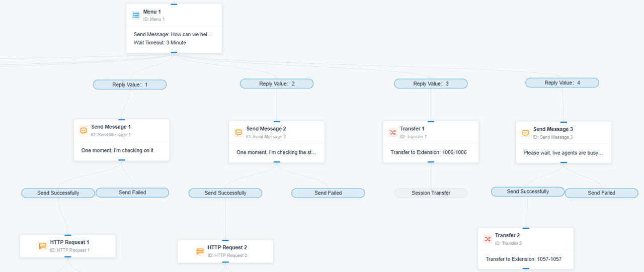Select the Reply Value: 2 branch
This screenshot has height=272, width=644.
click(x=277, y=83)
